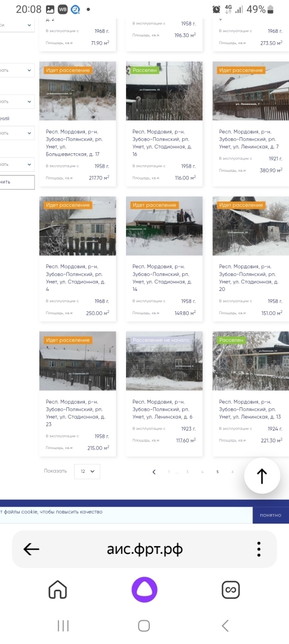Tap the scroll-to-top arrow button
Viewport: 289px width, 644px height.
tap(262, 476)
